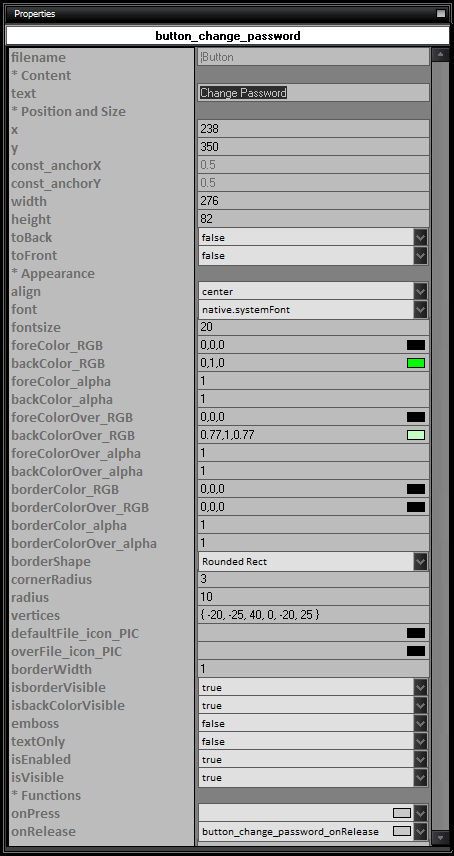
Task: Click the scrollbar down arrow
Action: 440,837
